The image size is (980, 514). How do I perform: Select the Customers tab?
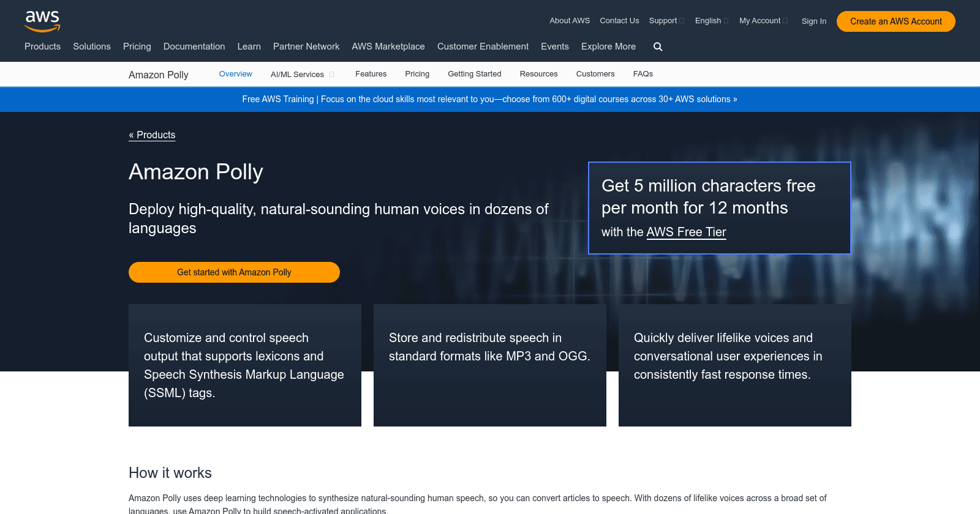(x=595, y=74)
